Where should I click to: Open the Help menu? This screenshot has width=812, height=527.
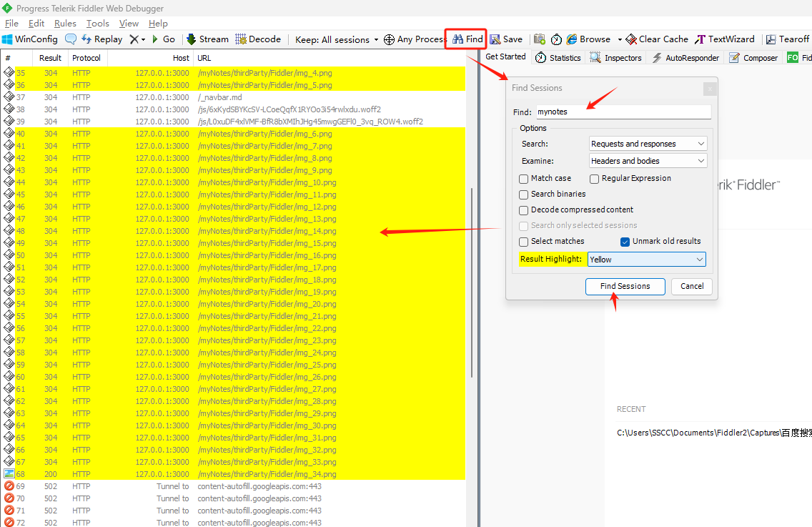pyautogui.click(x=158, y=24)
